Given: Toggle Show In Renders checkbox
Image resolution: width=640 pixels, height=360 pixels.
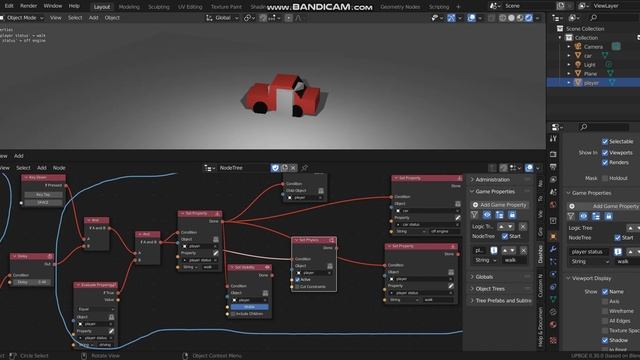Looking at the screenshot, I should click(x=605, y=162).
